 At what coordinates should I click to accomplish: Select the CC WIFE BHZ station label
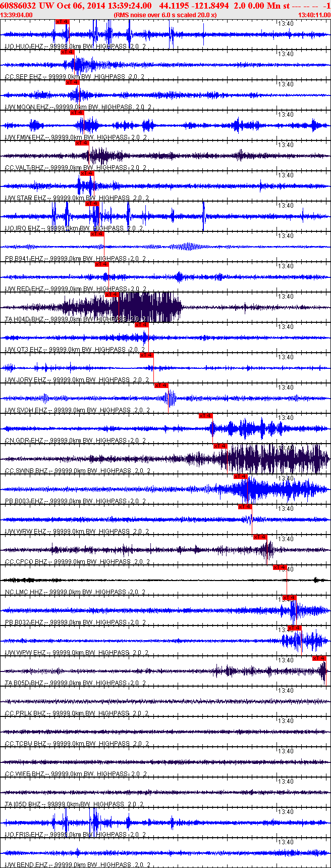76,774
